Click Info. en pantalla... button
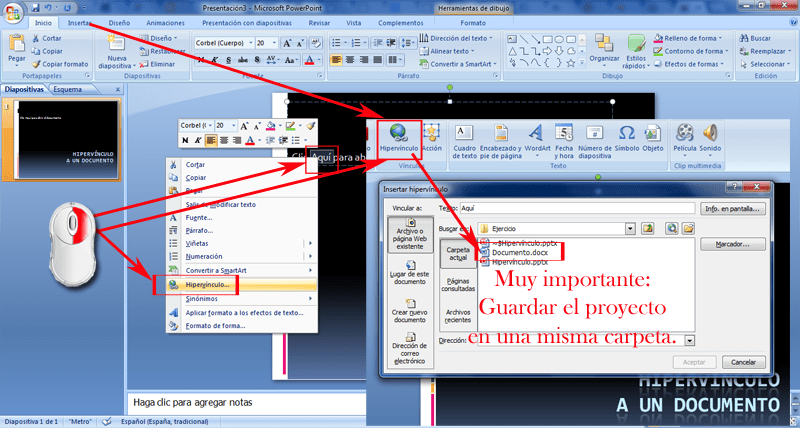800x428 pixels. [733, 208]
